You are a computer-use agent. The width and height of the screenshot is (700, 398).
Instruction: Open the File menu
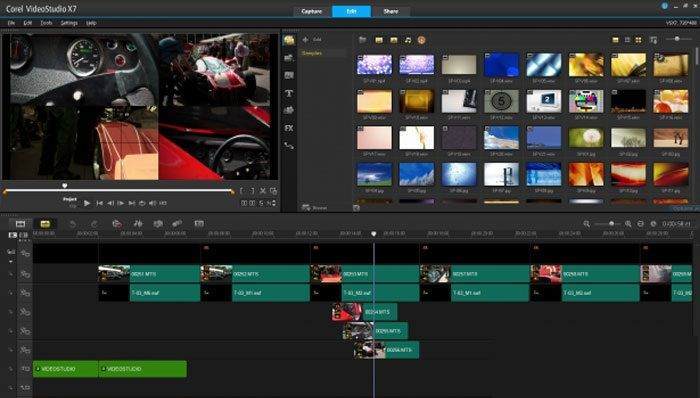pyautogui.click(x=11, y=23)
